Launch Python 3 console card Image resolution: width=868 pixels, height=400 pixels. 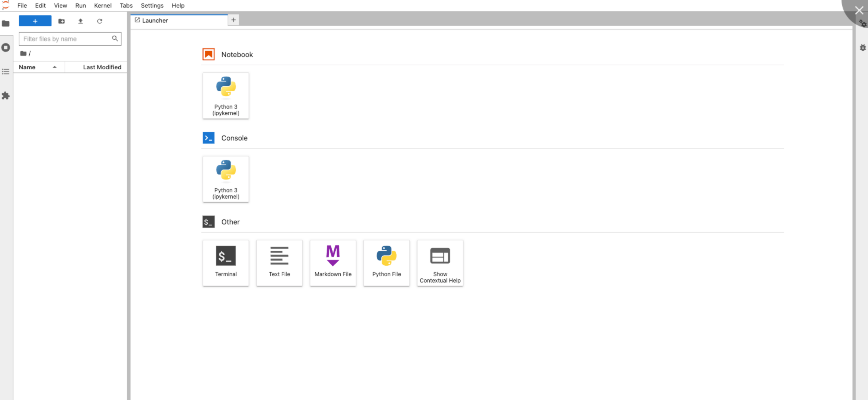(226, 179)
